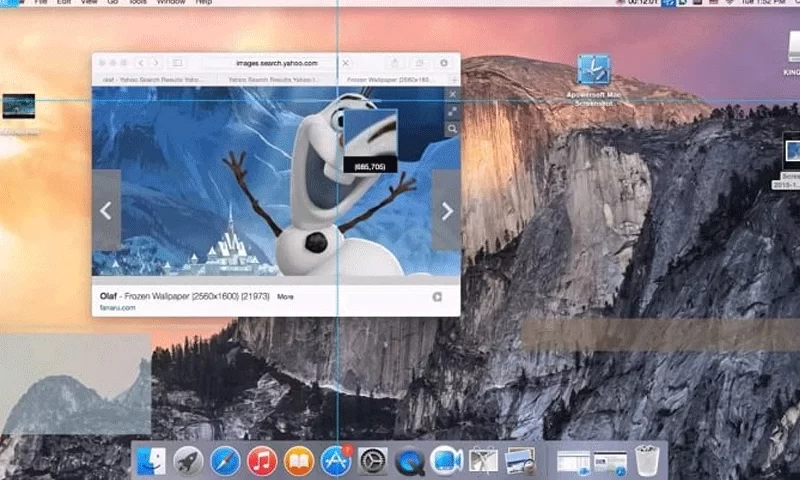Close the Olaf image preview overlay
The image size is (800, 480).
click(x=452, y=94)
